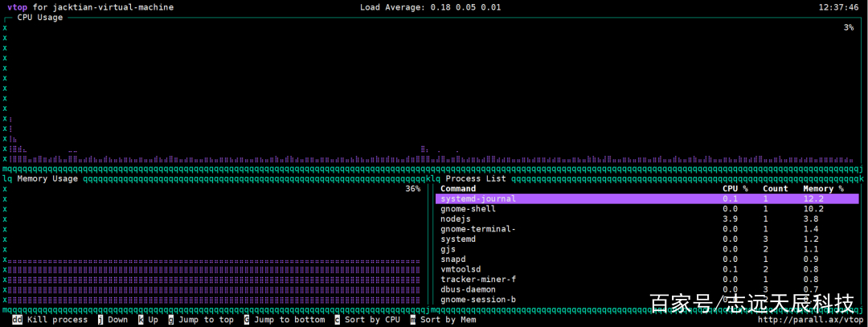Screen dimensions: 868x327
Task: Select the highlighted systemd-journal process row
Action: pyautogui.click(x=647, y=198)
